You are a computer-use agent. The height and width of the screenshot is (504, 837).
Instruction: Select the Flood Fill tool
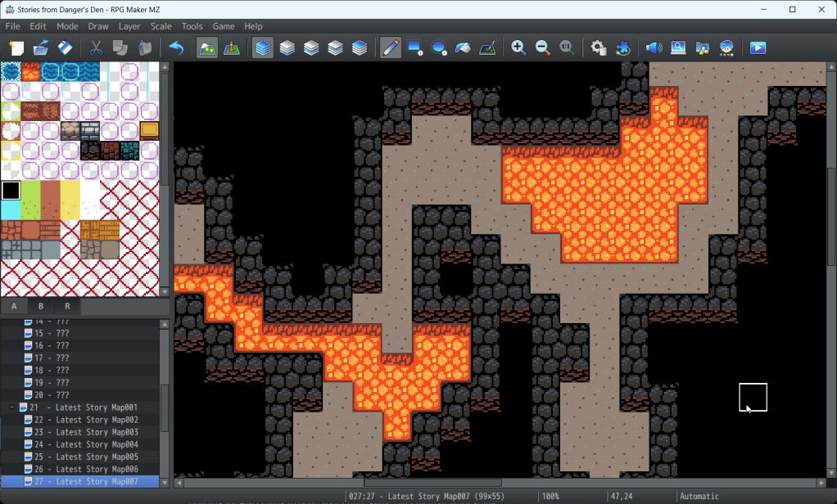(464, 48)
